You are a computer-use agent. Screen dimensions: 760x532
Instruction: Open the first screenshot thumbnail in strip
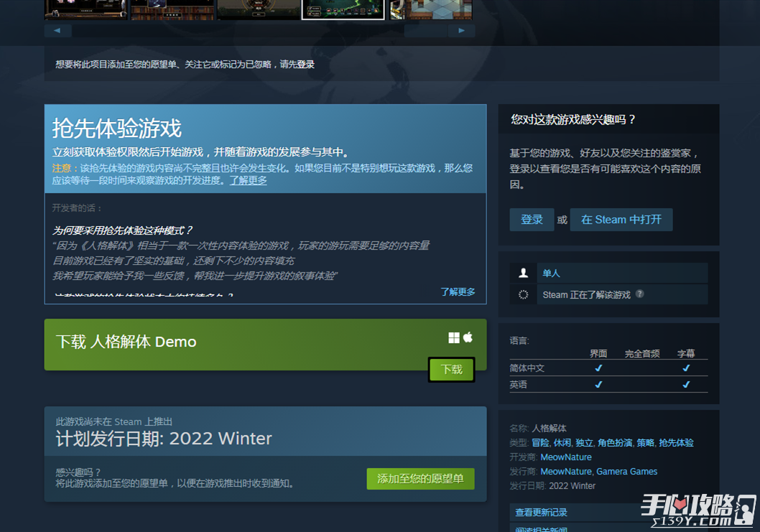click(86, 9)
